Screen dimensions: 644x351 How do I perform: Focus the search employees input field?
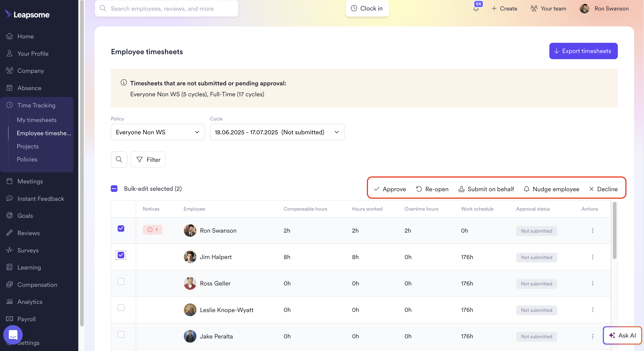point(167,8)
